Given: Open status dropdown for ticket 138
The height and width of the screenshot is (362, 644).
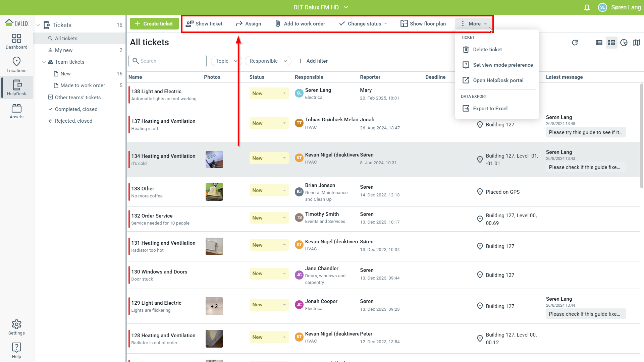Looking at the screenshot, I should 269,94.
